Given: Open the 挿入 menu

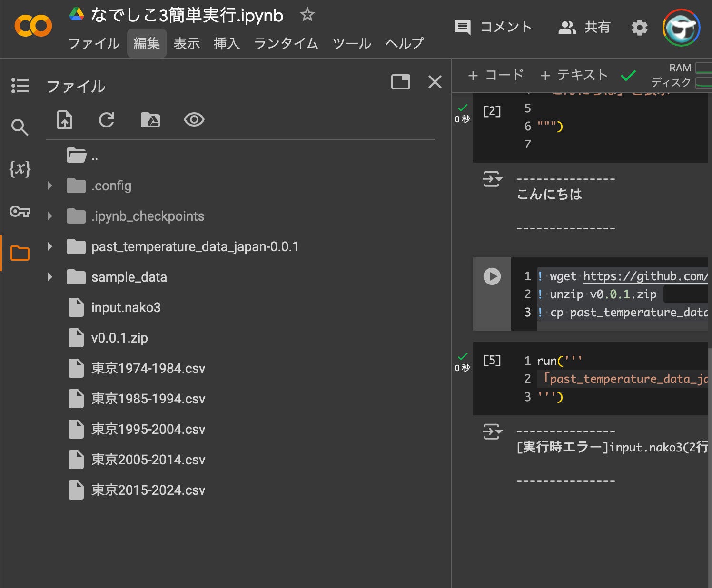Looking at the screenshot, I should (227, 43).
